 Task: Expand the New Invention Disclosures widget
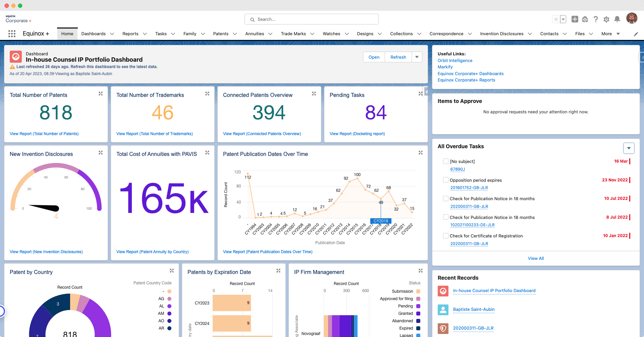point(101,153)
